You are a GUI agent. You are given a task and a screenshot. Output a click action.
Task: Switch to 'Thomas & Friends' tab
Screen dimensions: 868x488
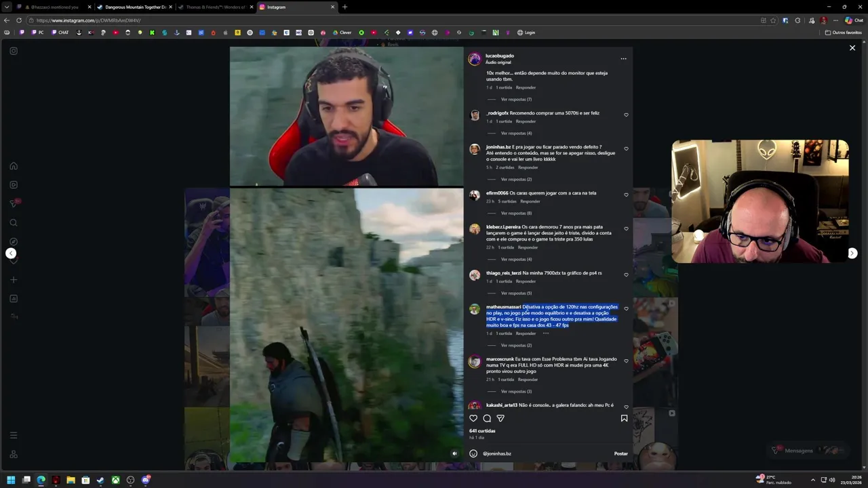(x=216, y=7)
